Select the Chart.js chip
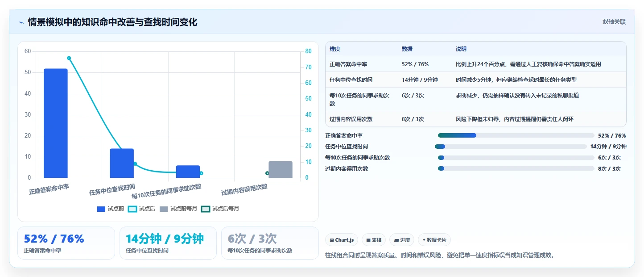This screenshot has height=277, width=644. [x=342, y=240]
